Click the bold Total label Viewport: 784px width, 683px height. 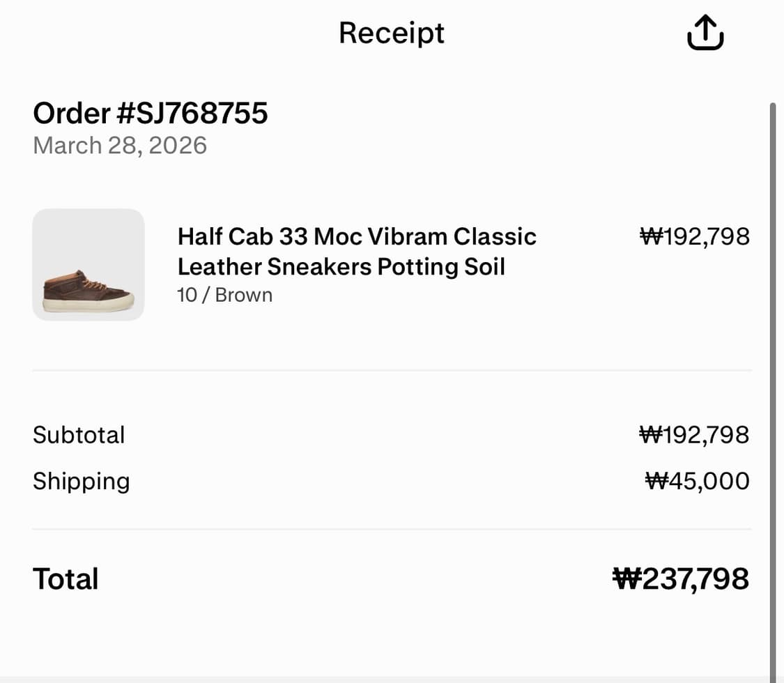66,579
